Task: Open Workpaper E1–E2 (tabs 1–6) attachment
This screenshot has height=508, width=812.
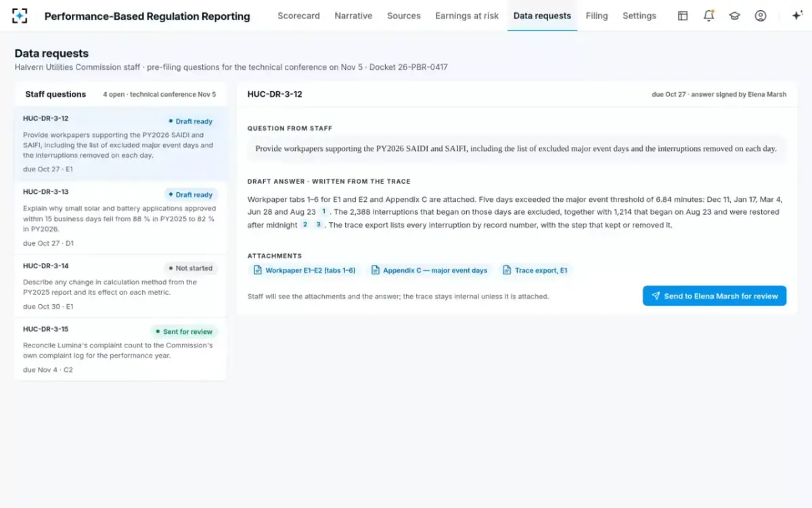Action: (304, 270)
